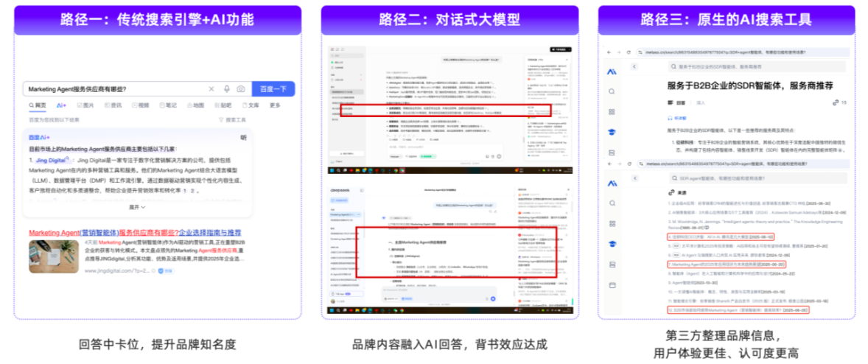Click the search magnifier icon in the upper Metaso sidebar
The width and height of the screenshot is (868, 364).
coord(611,91)
